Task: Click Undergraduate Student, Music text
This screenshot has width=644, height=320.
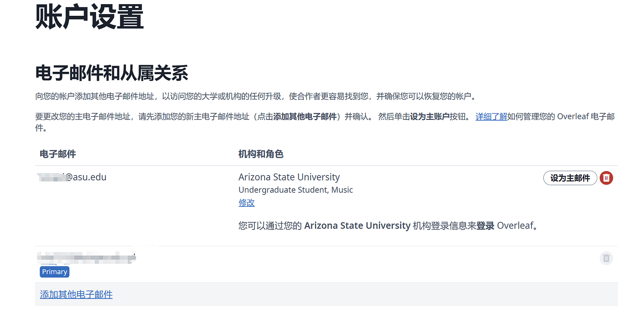Action: click(295, 190)
